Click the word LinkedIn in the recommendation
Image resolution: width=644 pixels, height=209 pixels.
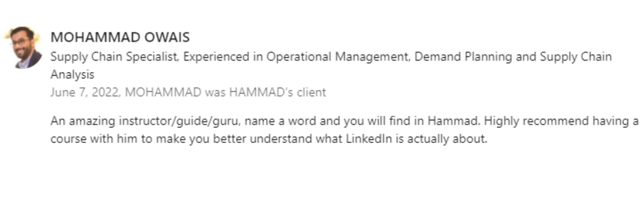click(369, 139)
